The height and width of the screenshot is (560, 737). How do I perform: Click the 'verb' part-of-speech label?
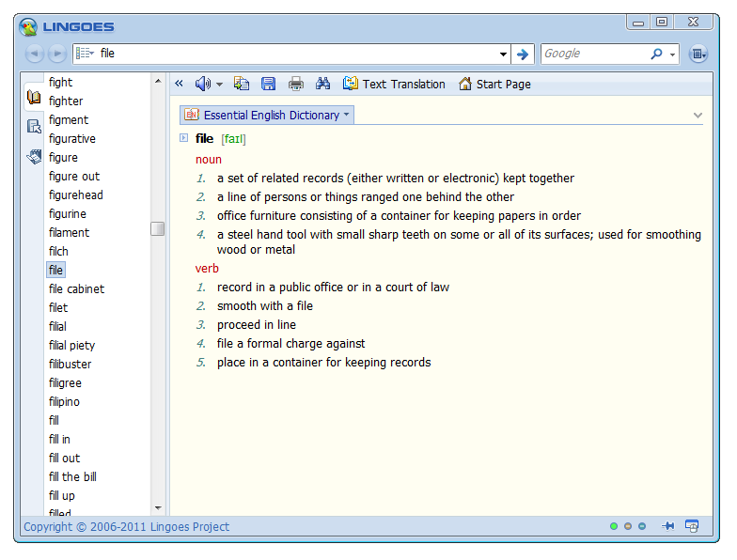207,269
